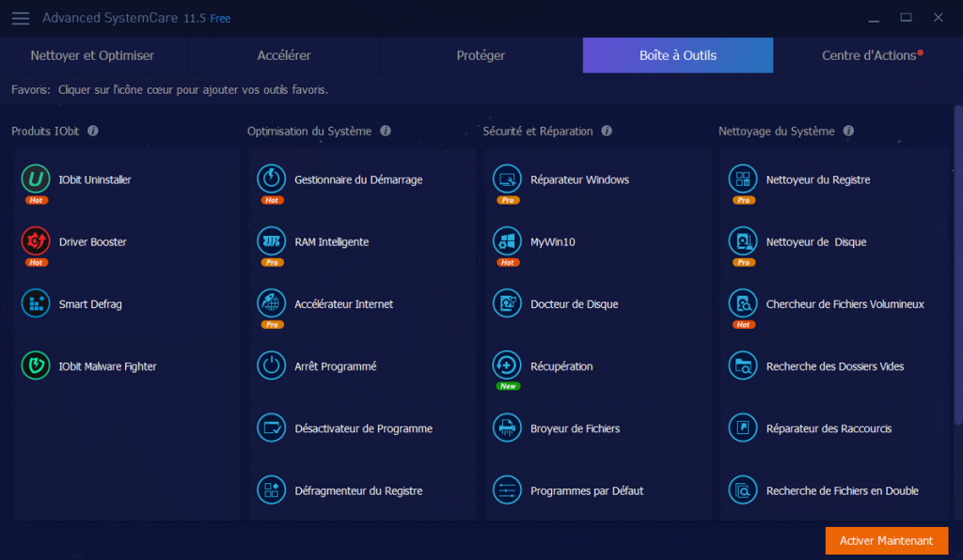Viewport: 963px width, 560px height.
Task: Click the MyWin10 icon
Action: pyautogui.click(x=507, y=241)
